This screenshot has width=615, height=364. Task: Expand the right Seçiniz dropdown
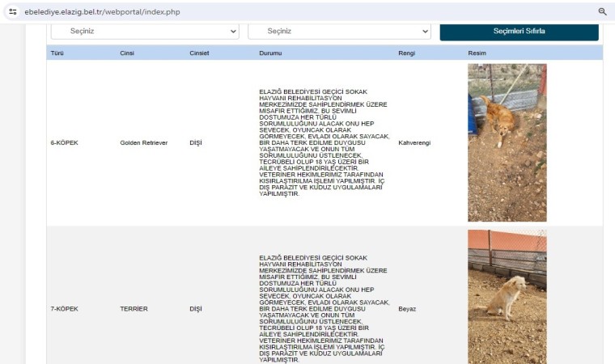(x=339, y=31)
